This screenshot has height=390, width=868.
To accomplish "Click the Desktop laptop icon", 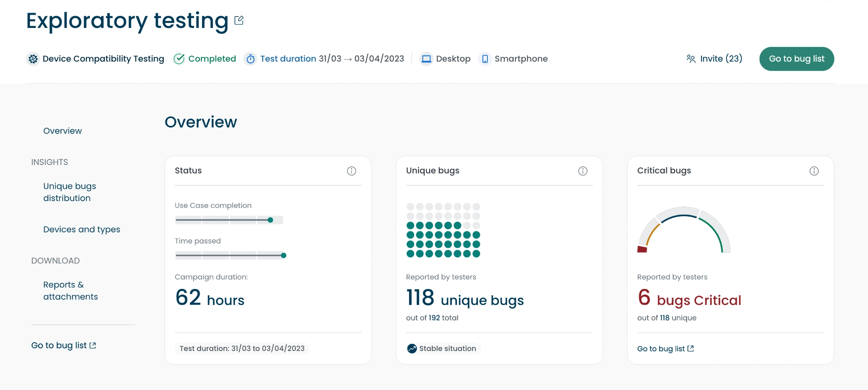I will coord(426,59).
